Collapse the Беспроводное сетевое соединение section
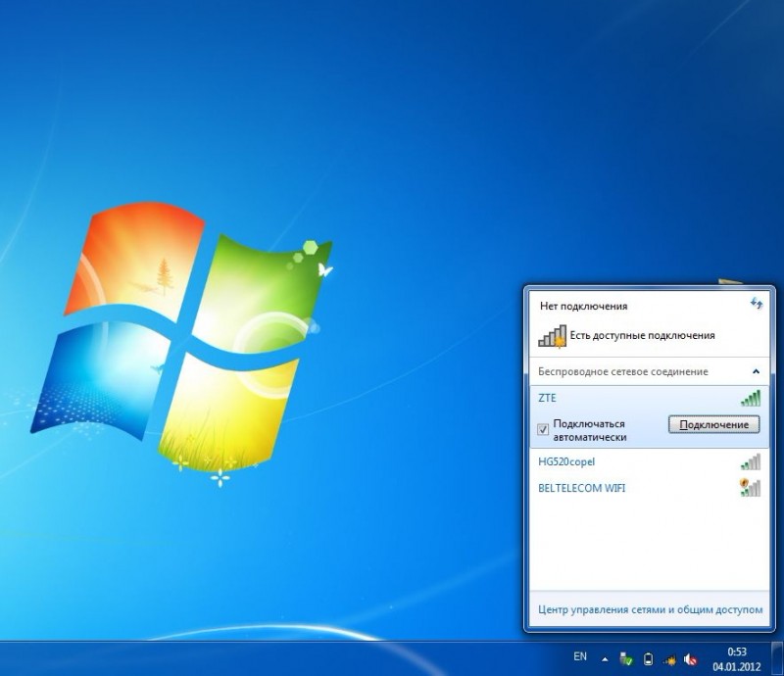This screenshot has width=784, height=676. pos(756,371)
